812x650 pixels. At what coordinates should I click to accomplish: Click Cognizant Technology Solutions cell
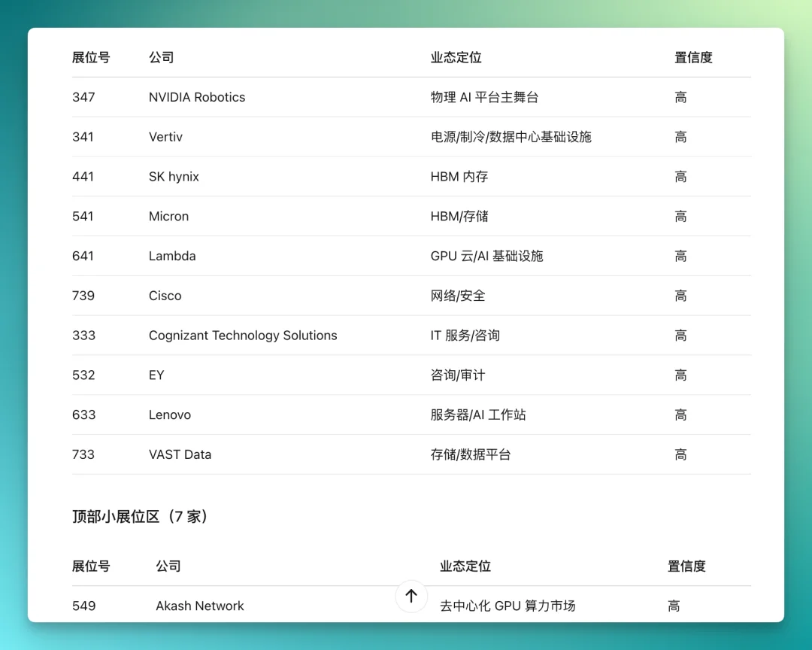[243, 336]
